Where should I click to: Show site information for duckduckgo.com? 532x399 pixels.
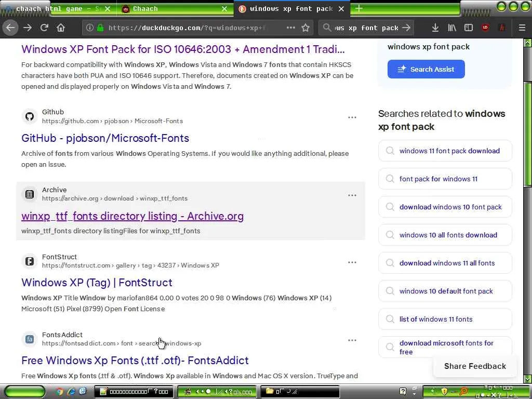pyautogui.click(x=89, y=28)
